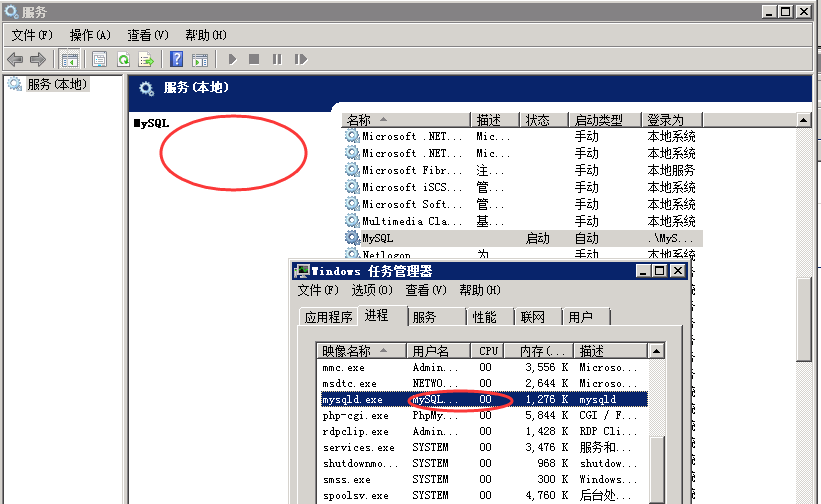Click the 启动类型 column header
Image resolution: width=821 pixels, height=504 pixels.
point(605,120)
